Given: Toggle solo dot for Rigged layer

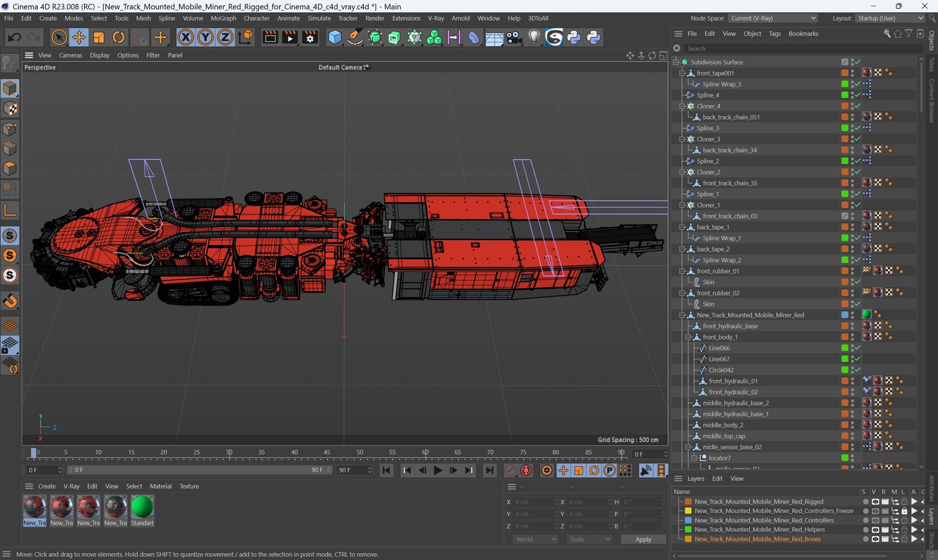Looking at the screenshot, I should pos(865,502).
